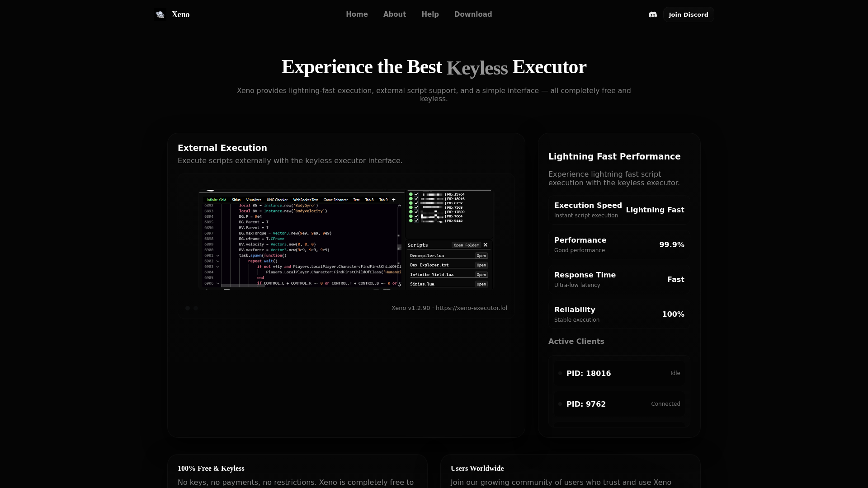This screenshot has height=488, width=868.
Task: Collapse the code fold at line 6906
Action: point(218,283)
